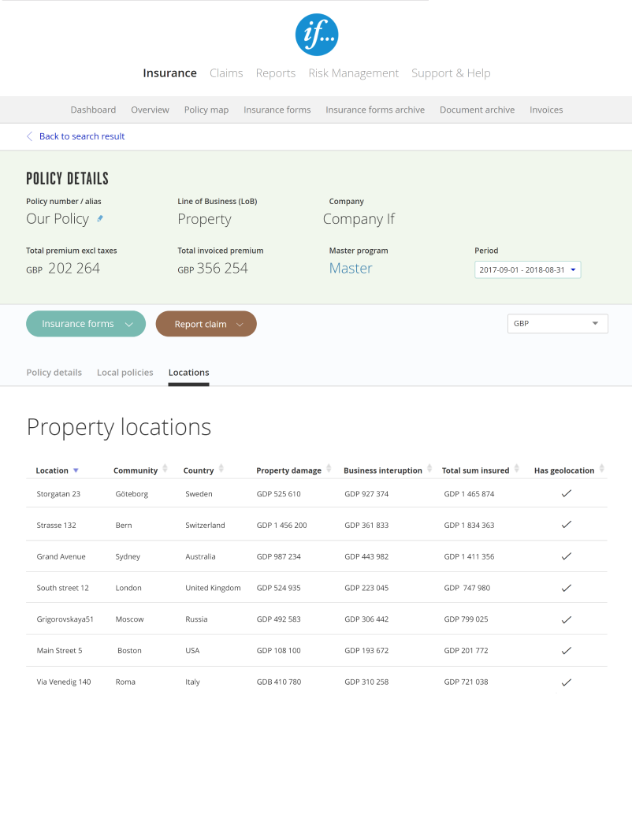Click the pencil icon beside Our Policy
The image size is (632, 840).
(x=100, y=218)
